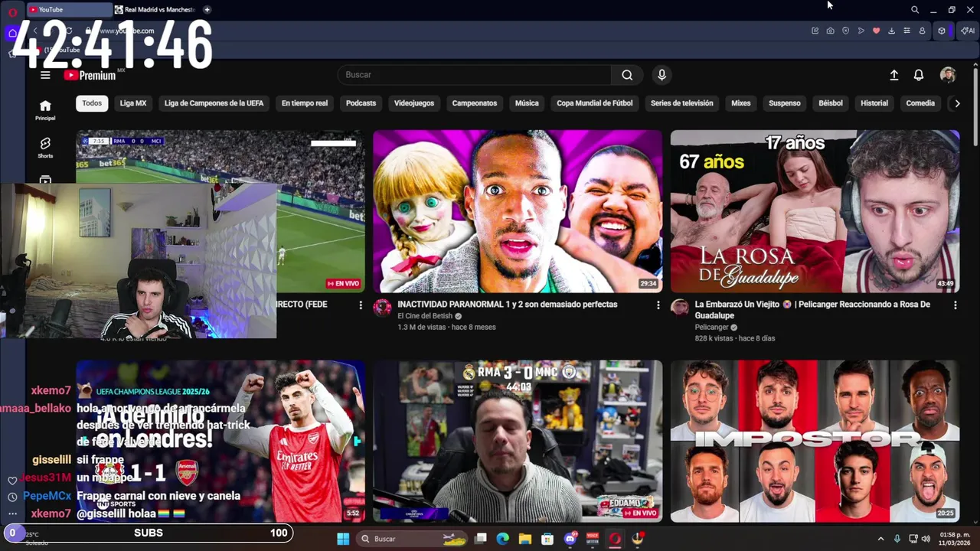Viewport: 980px width, 551px height.
Task: Select the Música filter chip
Action: (x=527, y=103)
